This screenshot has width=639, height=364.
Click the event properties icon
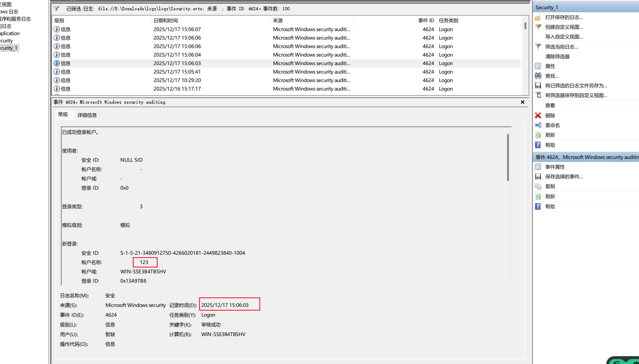(x=538, y=167)
